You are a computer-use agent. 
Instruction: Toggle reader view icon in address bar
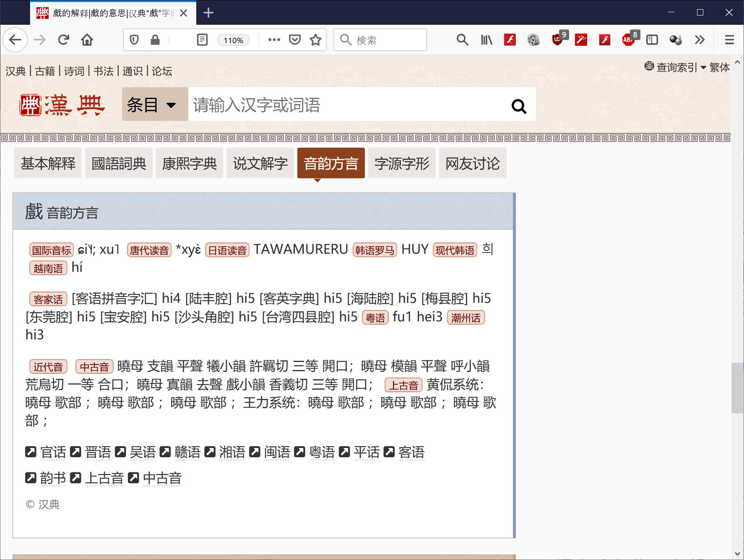click(202, 40)
